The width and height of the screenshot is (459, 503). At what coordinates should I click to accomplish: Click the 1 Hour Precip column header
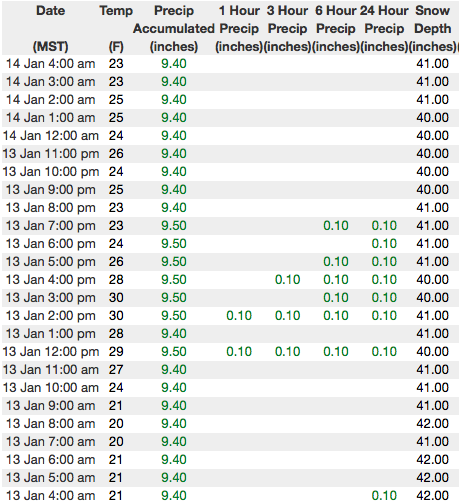click(239, 28)
